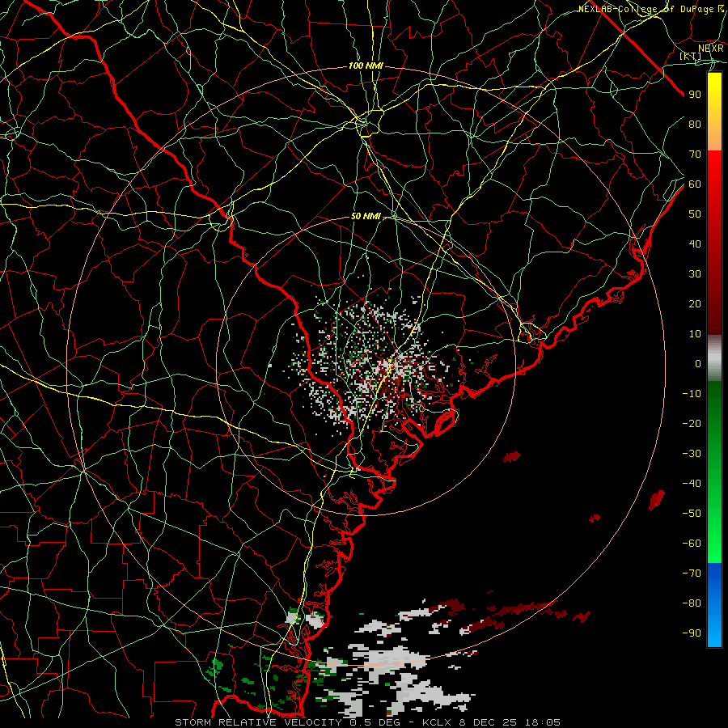The width and height of the screenshot is (728, 728).
Task: Click the bright red color bar segment
Action: point(714,167)
